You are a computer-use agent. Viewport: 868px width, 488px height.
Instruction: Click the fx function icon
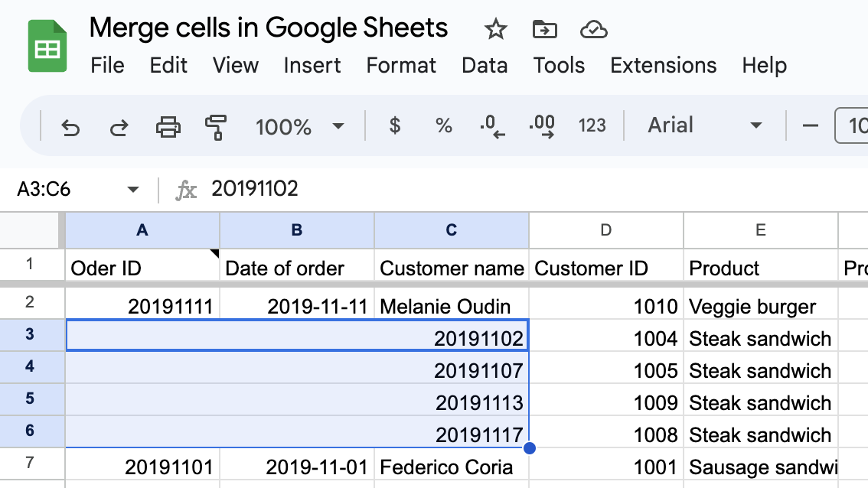click(186, 190)
